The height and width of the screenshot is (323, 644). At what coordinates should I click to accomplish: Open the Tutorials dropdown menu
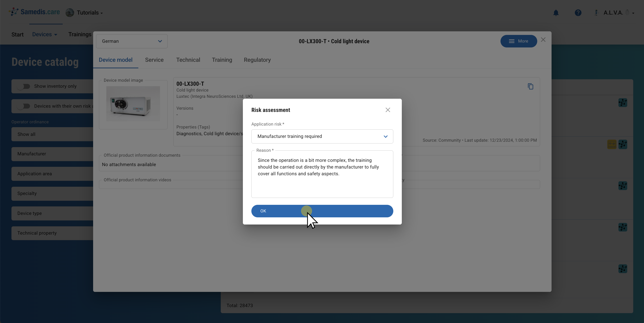(x=89, y=13)
